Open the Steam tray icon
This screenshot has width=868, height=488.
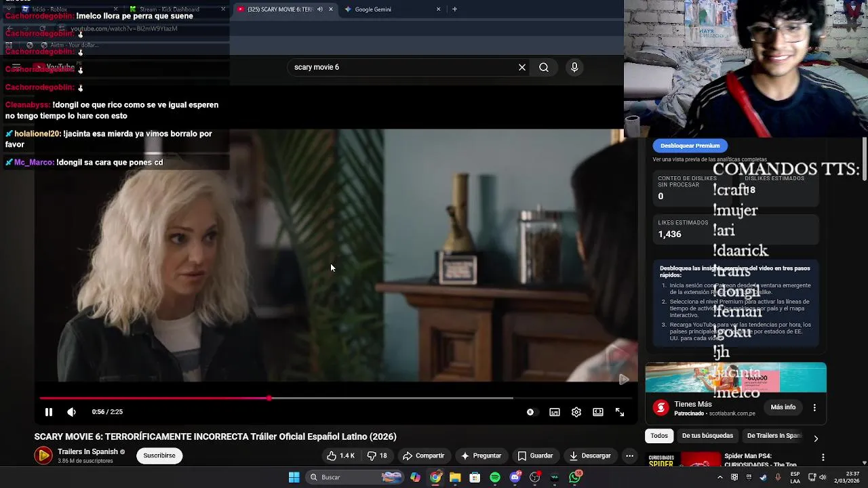(764, 477)
